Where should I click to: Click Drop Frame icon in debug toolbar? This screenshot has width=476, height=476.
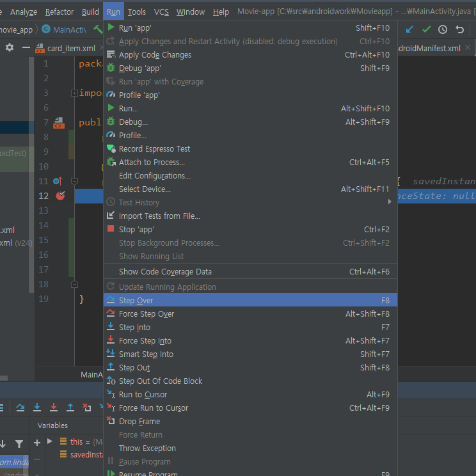pos(87,408)
